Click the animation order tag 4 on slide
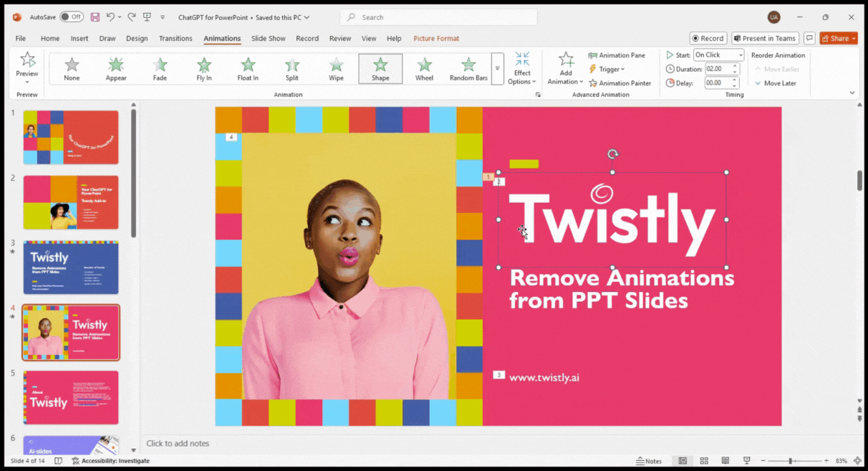 [x=231, y=137]
